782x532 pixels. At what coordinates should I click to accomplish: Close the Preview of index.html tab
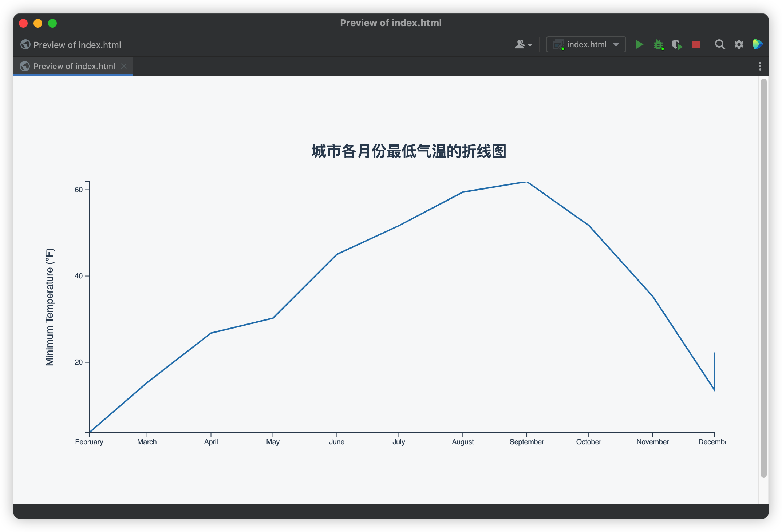pyautogui.click(x=124, y=66)
